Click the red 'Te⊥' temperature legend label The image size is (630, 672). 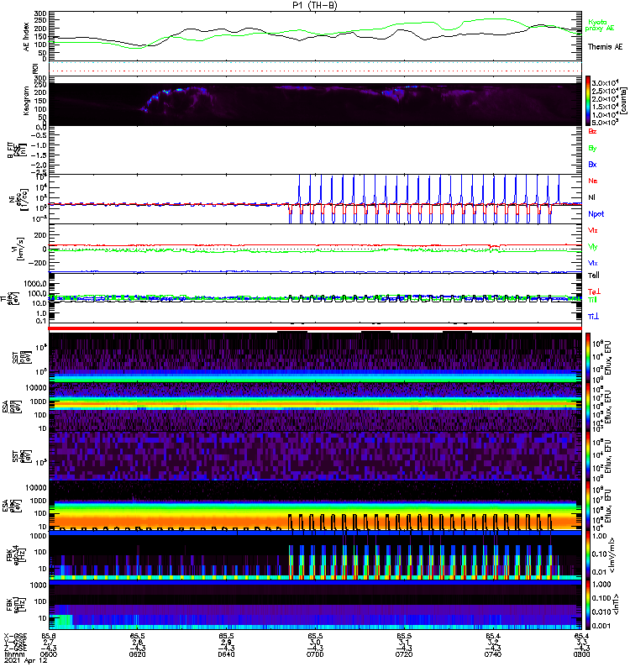(594, 291)
